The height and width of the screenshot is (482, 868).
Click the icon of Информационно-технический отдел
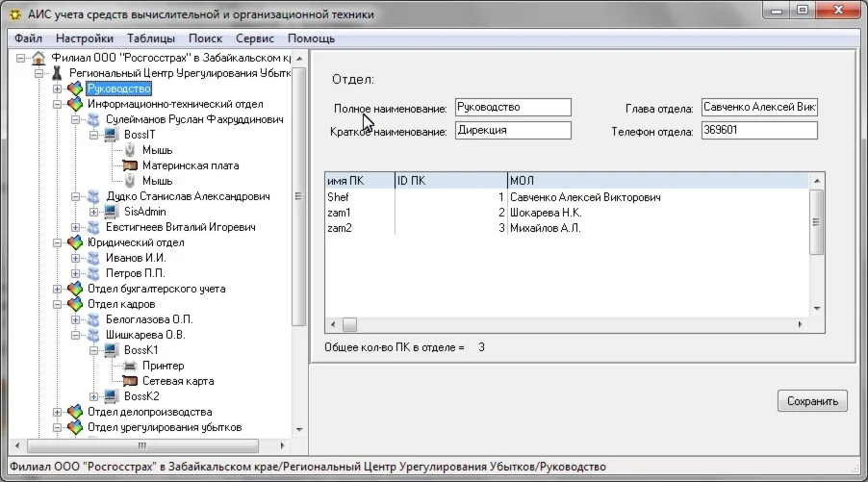pos(75,104)
